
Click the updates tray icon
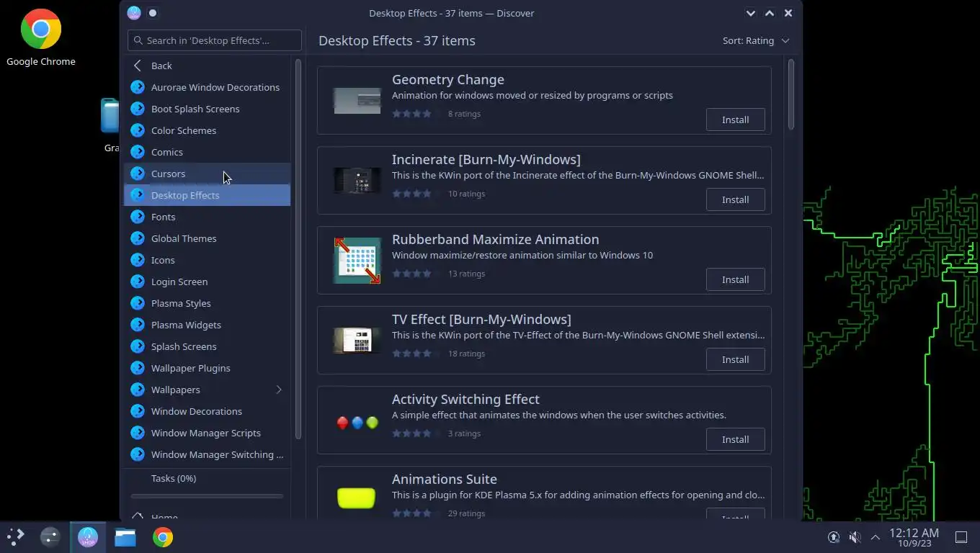coord(834,537)
